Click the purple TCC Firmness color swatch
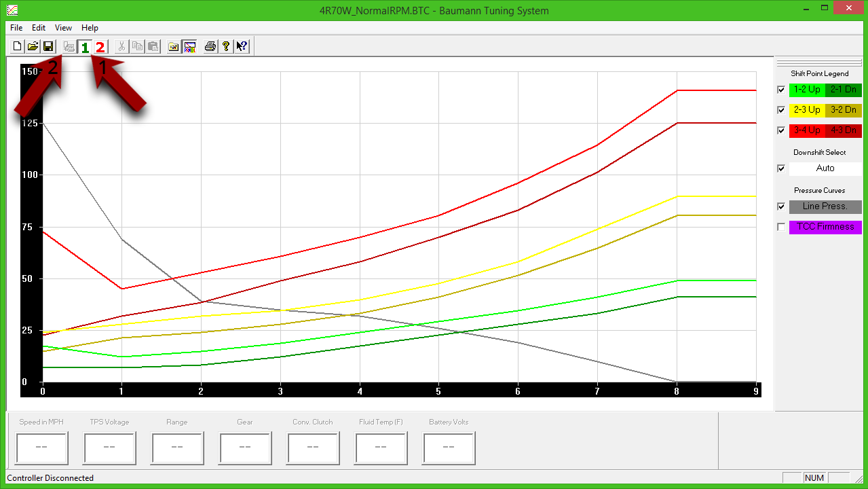Image resolution: width=868 pixels, height=489 pixels. [825, 227]
